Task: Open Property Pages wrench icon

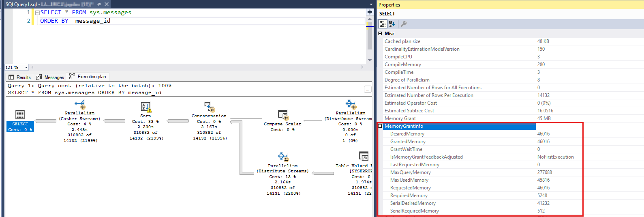Action: tap(404, 24)
